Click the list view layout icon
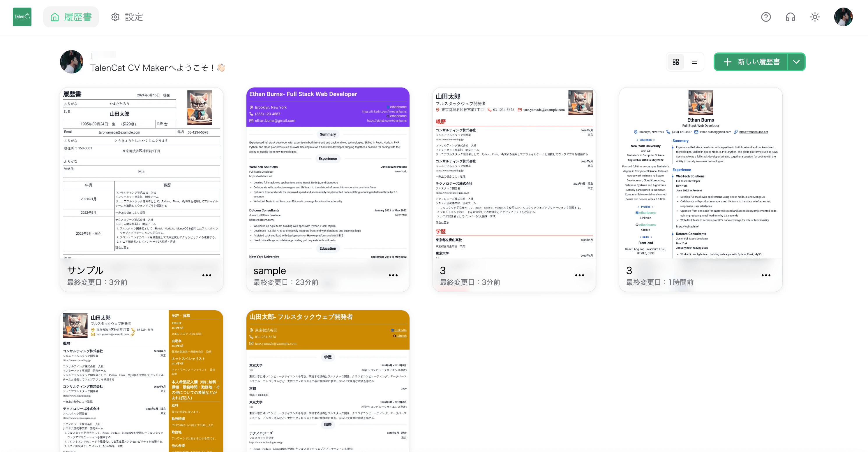 [695, 61]
